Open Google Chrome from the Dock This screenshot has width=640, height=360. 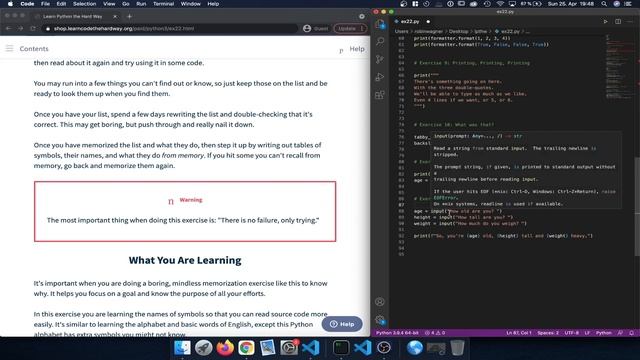click(246, 347)
